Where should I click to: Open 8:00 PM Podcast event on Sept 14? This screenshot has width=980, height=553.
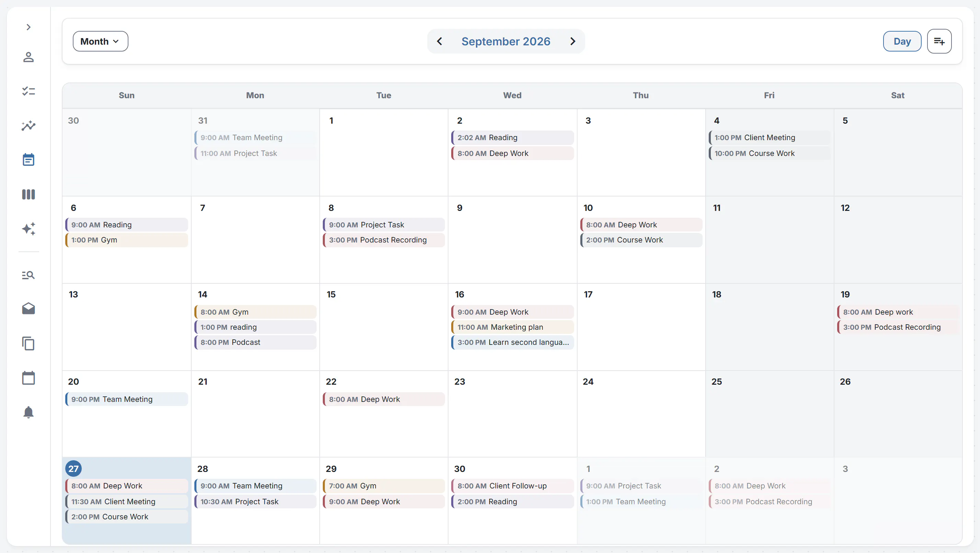[x=255, y=342]
